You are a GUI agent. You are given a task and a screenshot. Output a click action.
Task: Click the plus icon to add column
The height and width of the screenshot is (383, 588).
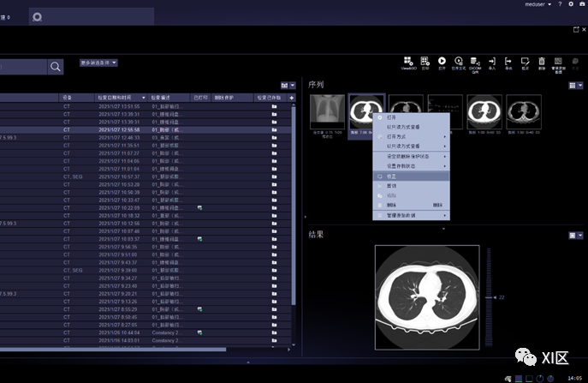click(x=292, y=98)
